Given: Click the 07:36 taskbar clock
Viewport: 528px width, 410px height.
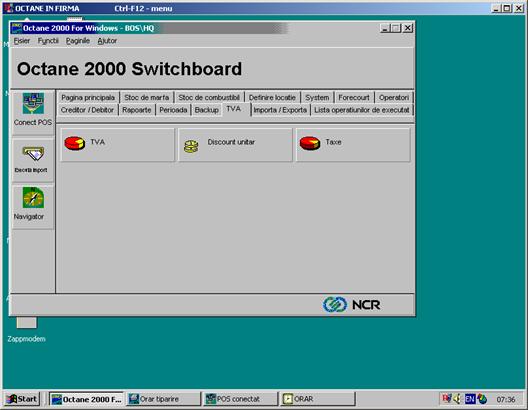Looking at the screenshot, I should pyautogui.click(x=506, y=400).
